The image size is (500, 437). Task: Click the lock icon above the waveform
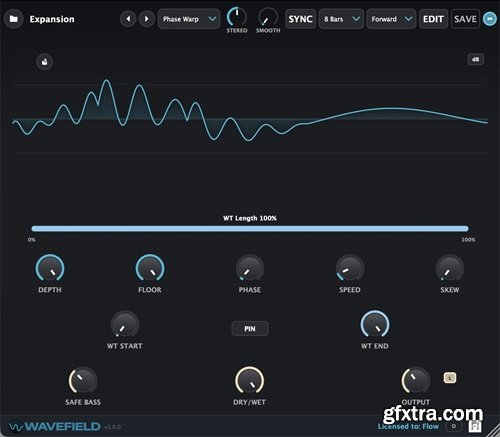coord(45,62)
